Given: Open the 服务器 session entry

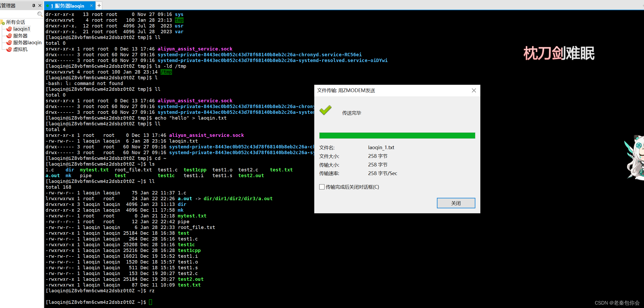Looking at the screenshot, I should tap(20, 36).
